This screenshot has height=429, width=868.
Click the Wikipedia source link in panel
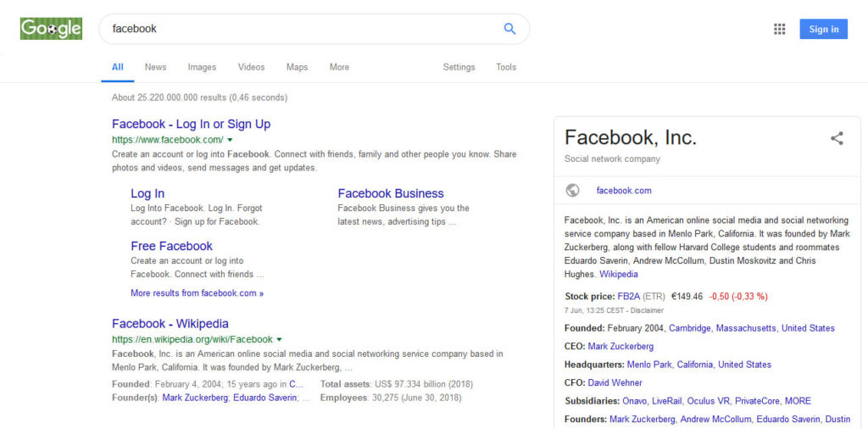pyautogui.click(x=619, y=274)
